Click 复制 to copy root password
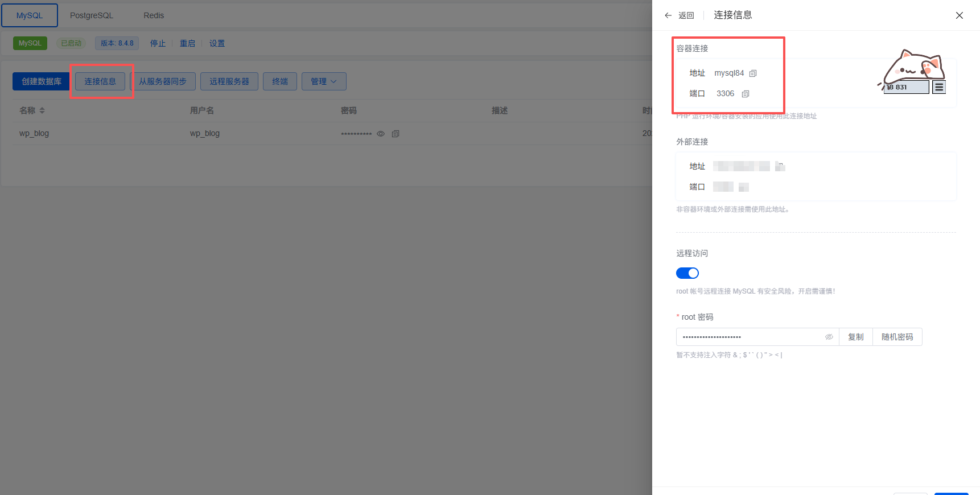Viewport: 980px width, 495px height. 855,337
